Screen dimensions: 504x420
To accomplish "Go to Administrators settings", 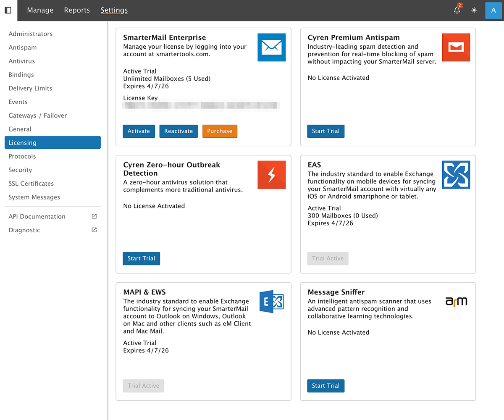I will point(31,34).
